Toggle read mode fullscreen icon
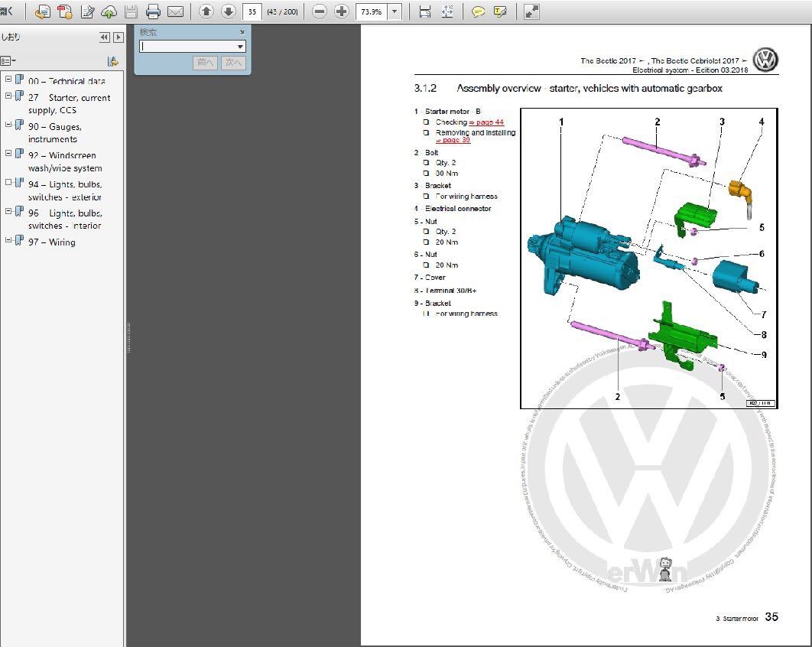The height and width of the screenshot is (647, 812). 532,11
